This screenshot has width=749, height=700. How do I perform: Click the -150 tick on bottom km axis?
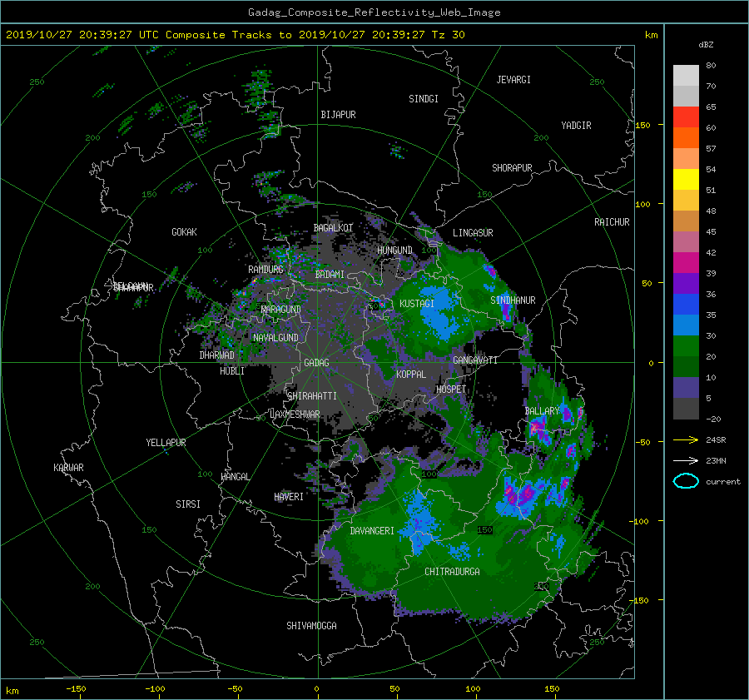point(76,689)
